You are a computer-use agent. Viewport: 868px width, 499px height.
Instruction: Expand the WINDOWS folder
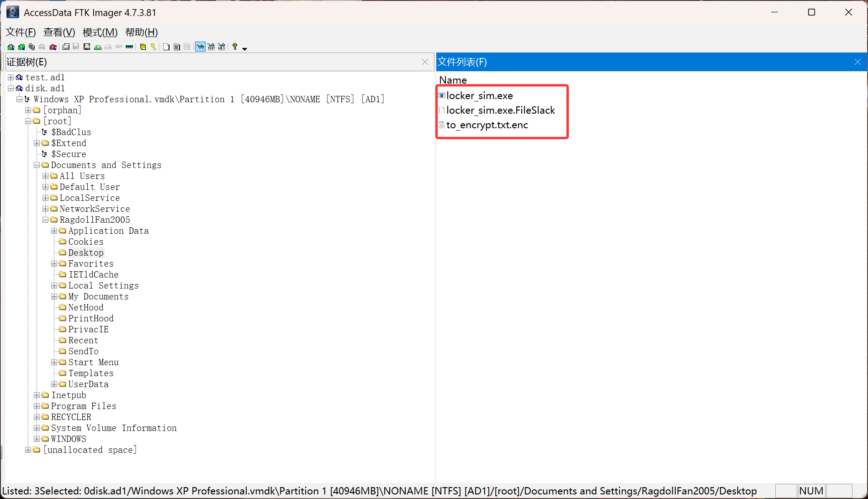tap(37, 439)
